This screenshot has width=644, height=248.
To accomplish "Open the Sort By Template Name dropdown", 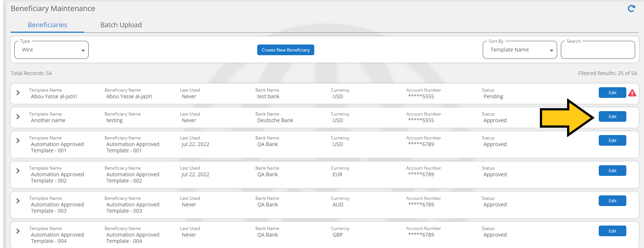I will (520, 50).
